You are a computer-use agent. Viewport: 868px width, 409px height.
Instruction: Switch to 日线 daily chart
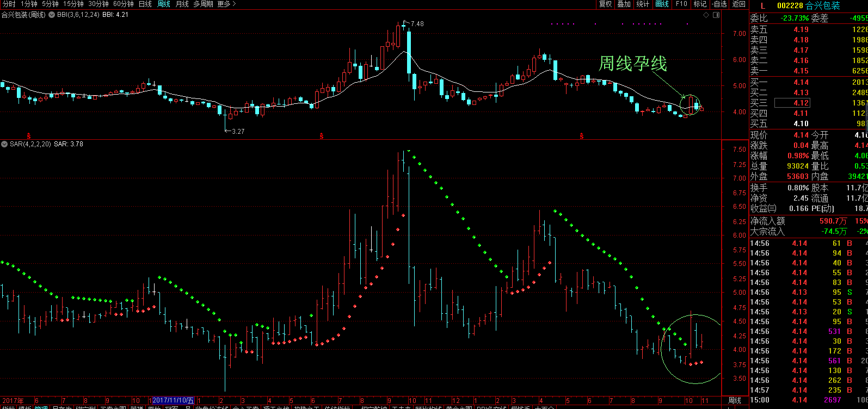pyautogui.click(x=145, y=4)
